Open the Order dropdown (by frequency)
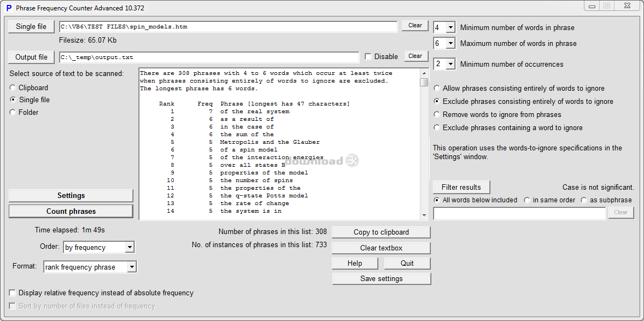This screenshot has width=644, height=321. tap(130, 247)
